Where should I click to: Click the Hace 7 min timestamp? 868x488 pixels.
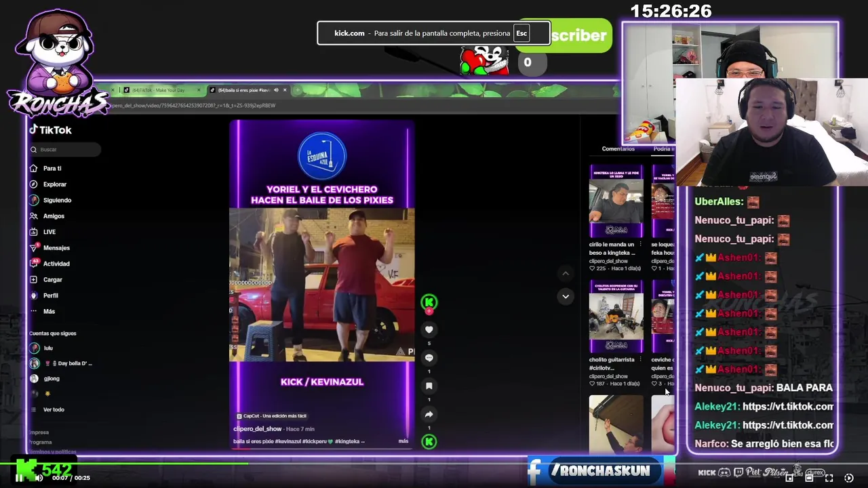[300, 429]
